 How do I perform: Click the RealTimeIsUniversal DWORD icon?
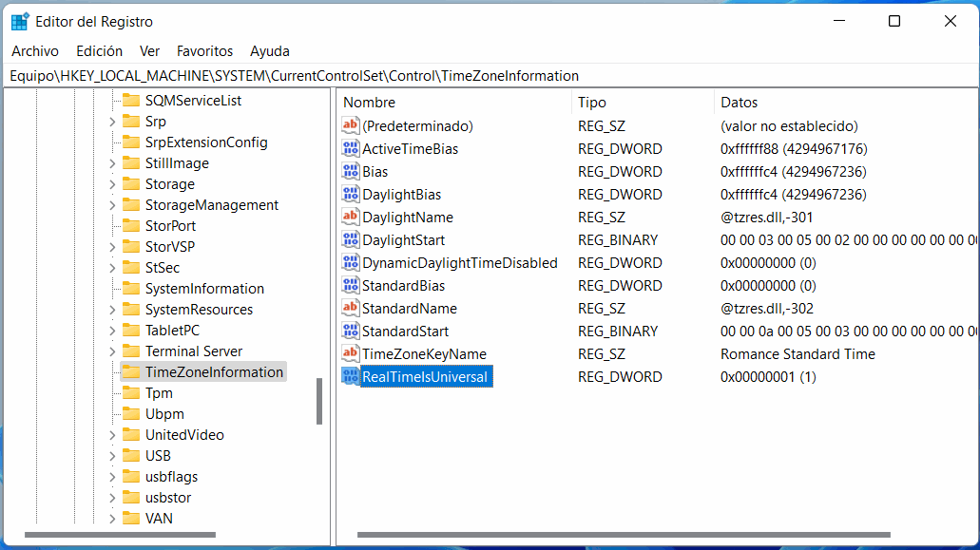pyautogui.click(x=351, y=377)
